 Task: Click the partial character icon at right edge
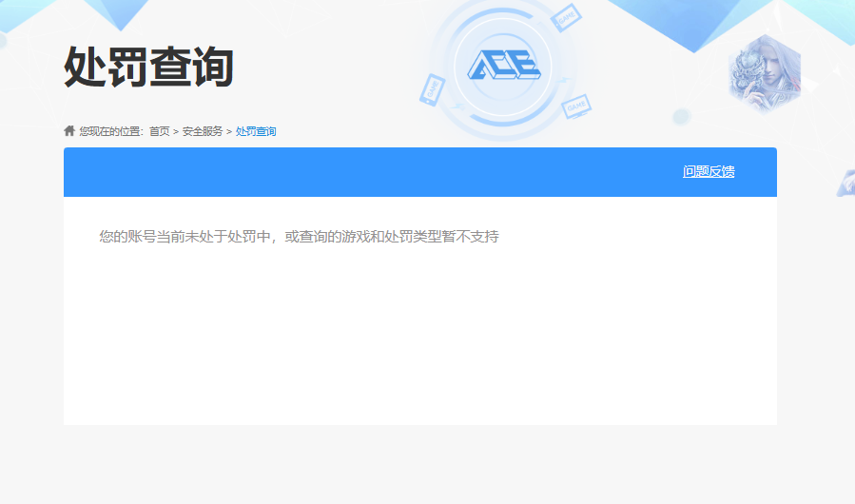[x=845, y=183]
